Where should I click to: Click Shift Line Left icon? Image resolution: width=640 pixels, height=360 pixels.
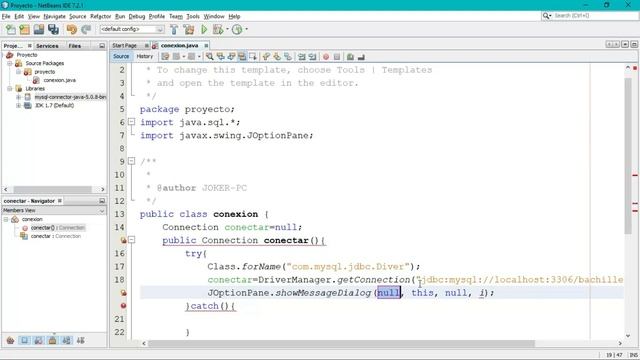click(x=302, y=57)
